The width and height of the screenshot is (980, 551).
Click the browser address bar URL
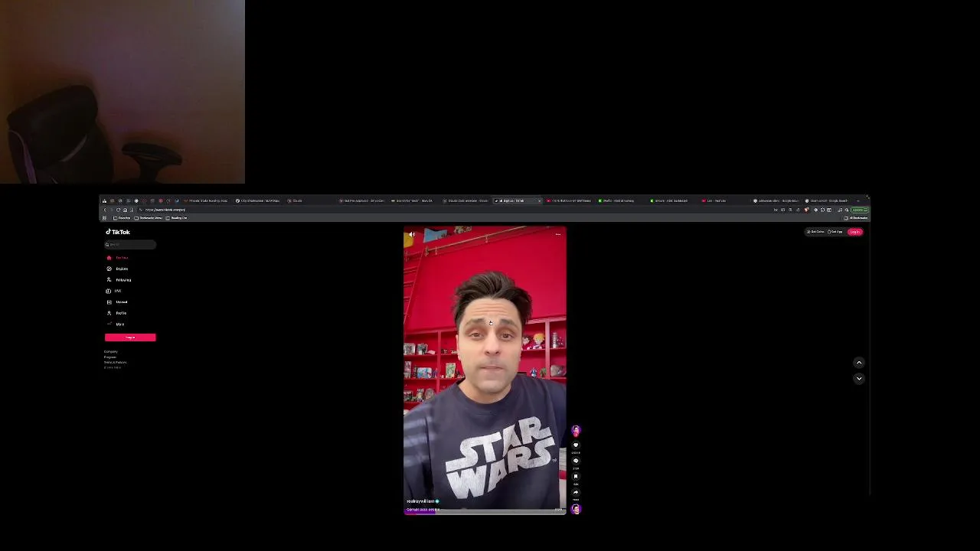pyautogui.click(x=165, y=210)
